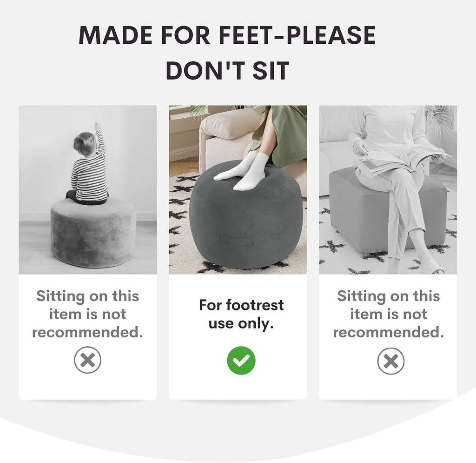This screenshot has width=476, height=463.
Task: Click the green skirt in center photo
Action: [283, 136]
